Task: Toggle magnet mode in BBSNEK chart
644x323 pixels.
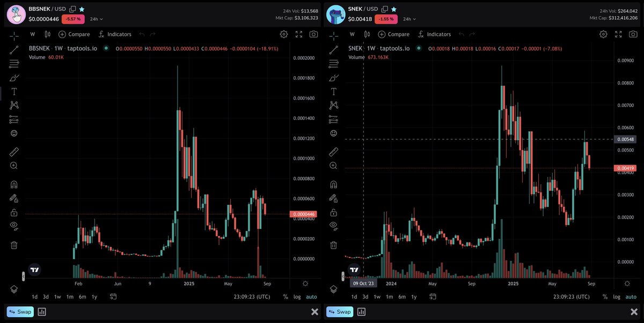Action: (x=14, y=184)
